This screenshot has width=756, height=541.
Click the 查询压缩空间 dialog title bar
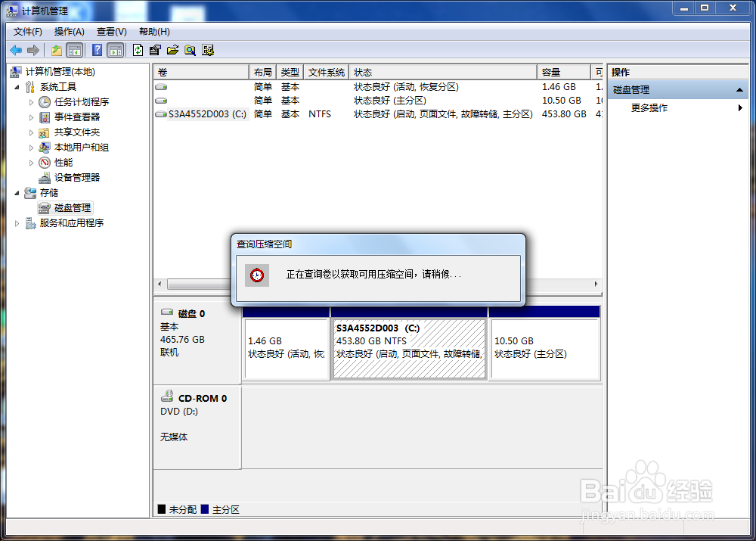click(378, 244)
